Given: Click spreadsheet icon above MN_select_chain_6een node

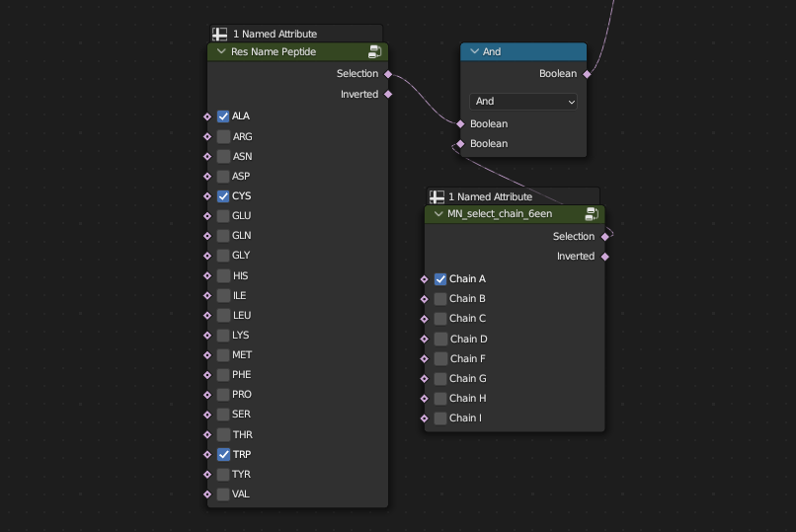Looking at the screenshot, I should point(436,196).
